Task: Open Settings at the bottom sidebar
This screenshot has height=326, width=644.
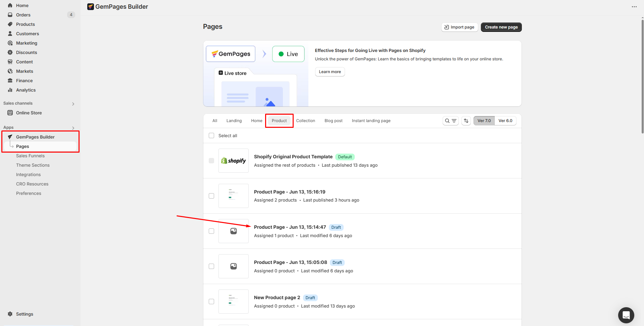Action: pyautogui.click(x=24, y=314)
